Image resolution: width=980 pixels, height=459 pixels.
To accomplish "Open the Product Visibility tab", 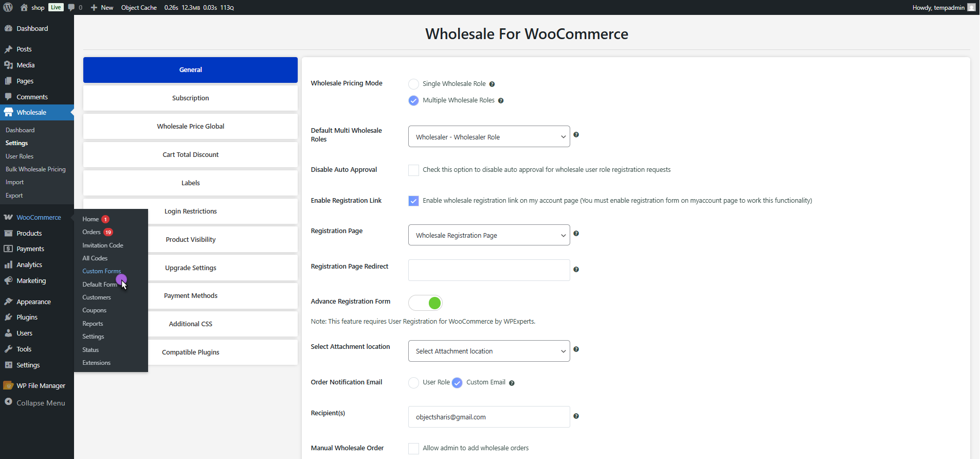I will (x=190, y=239).
